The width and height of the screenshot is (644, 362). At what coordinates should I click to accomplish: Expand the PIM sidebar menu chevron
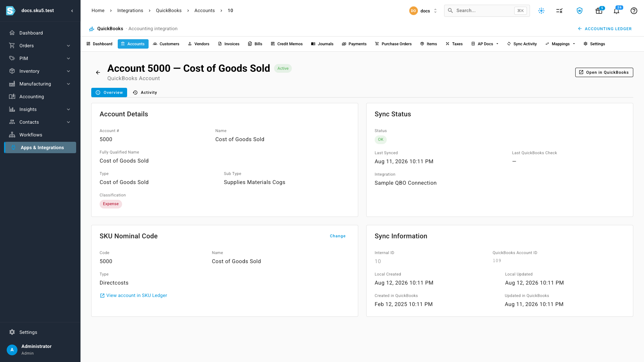[x=68, y=58]
